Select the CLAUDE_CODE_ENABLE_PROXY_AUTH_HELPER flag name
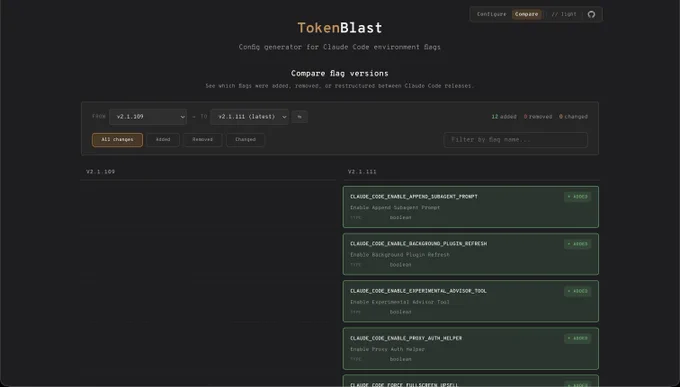Image resolution: width=680 pixels, height=387 pixels. tap(406, 338)
